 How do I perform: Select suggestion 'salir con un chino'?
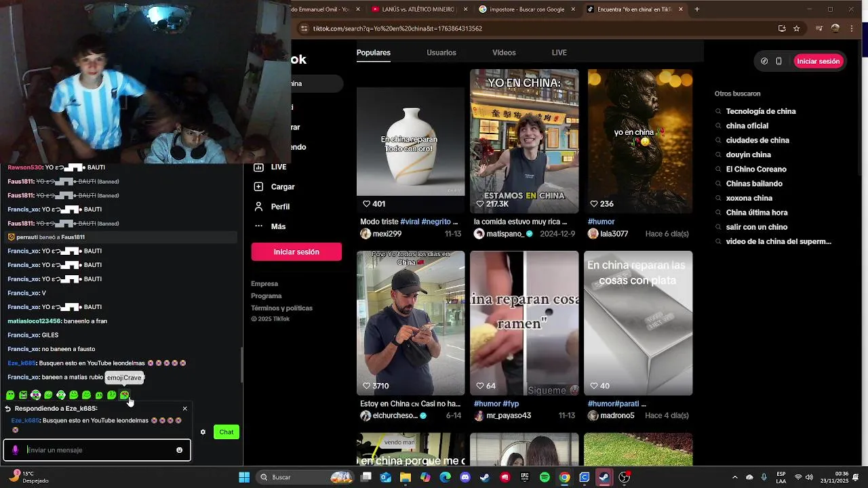coord(757,227)
